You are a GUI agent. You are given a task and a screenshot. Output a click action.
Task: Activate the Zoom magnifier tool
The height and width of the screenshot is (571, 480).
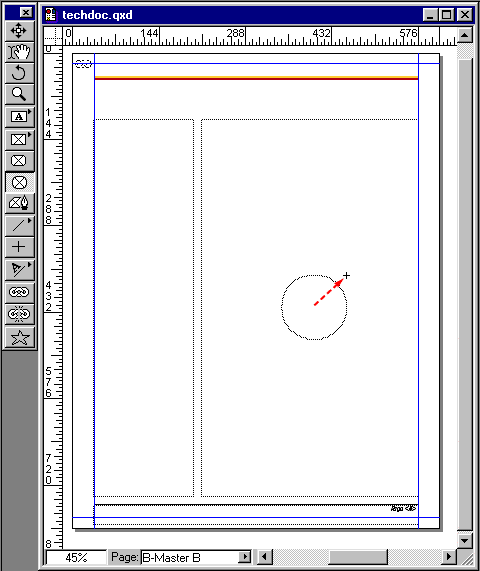point(20,94)
